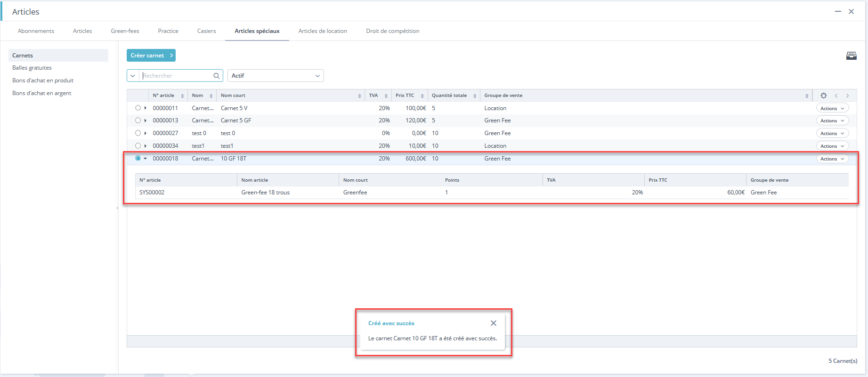Image resolution: width=868 pixels, height=377 pixels.
Task: Click the 600,00€ price cell
Action: pyautogui.click(x=415, y=159)
